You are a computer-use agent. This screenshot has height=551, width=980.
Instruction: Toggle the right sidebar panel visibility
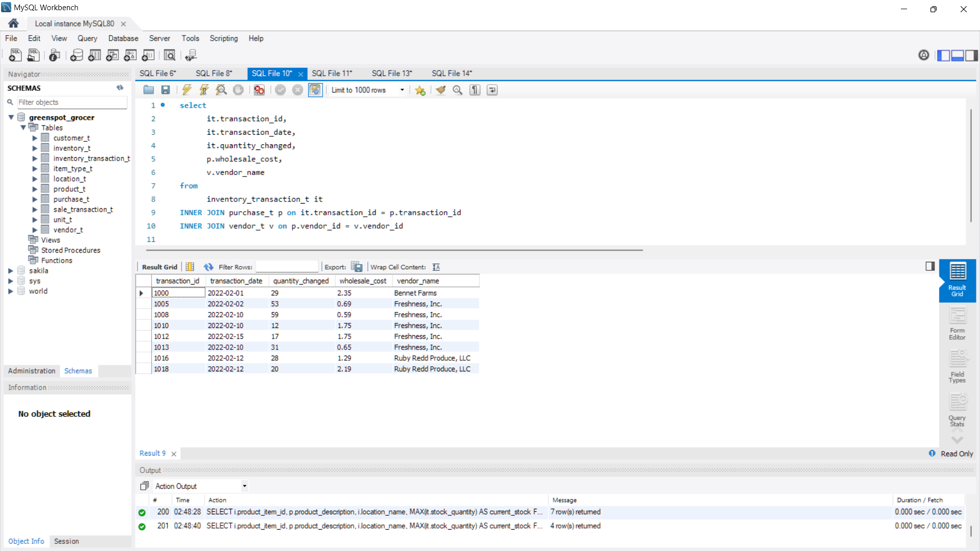[x=972, y=55]
